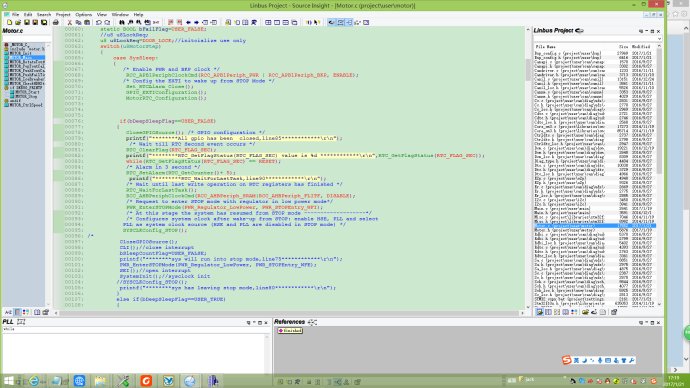Redo the last undone edit

pos(107,22)
